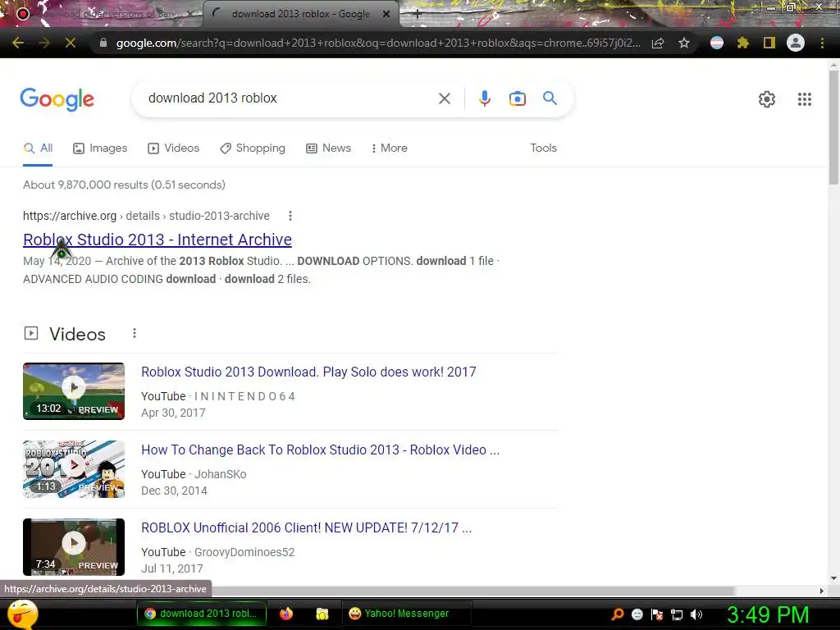Screen dimensions: 840x630
Task: Play the 13:02 video thumbnail
Action: [x=74, y=391]
